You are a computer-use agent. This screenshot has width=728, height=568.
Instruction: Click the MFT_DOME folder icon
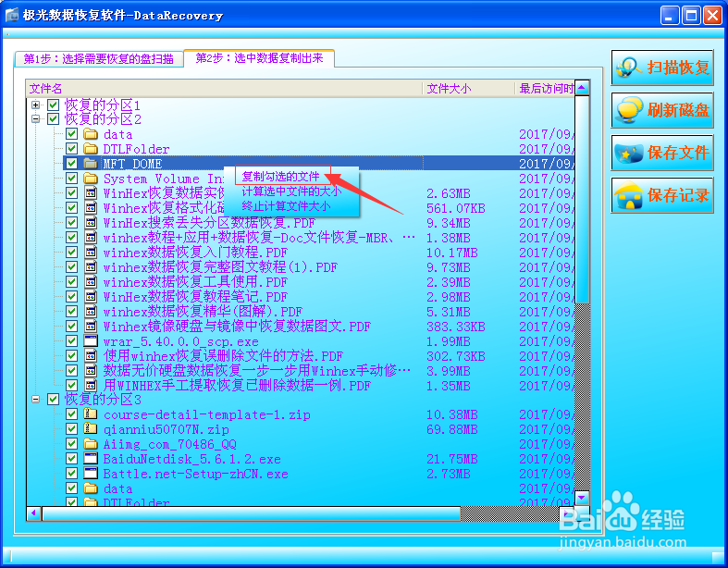(91, 164)
